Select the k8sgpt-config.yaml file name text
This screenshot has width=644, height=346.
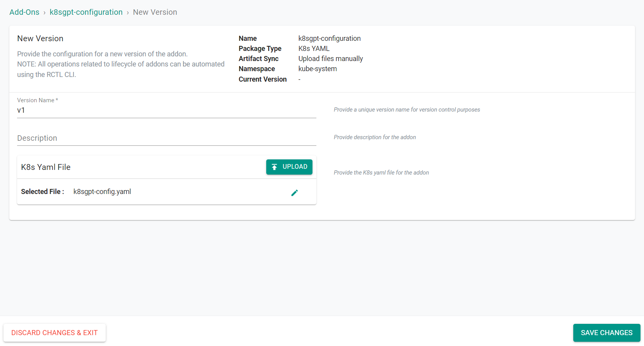click(102, 192)
